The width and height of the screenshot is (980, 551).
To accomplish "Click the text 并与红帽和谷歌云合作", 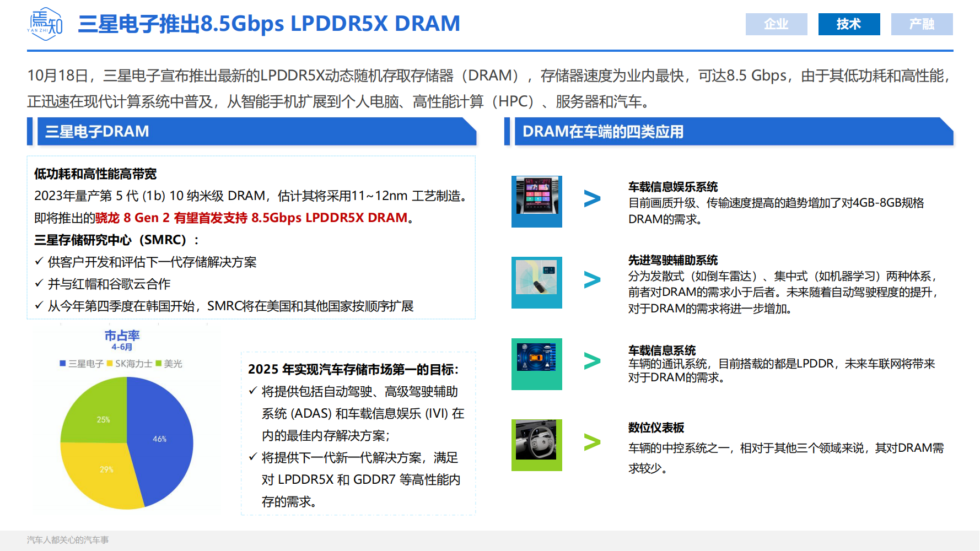I will pyautogui.click(x=109, y=284).
